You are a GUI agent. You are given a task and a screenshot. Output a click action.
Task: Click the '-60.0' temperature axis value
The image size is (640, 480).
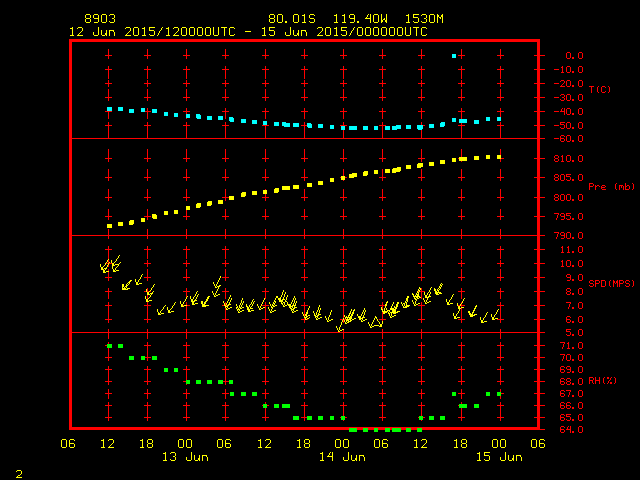click(569, 139)
